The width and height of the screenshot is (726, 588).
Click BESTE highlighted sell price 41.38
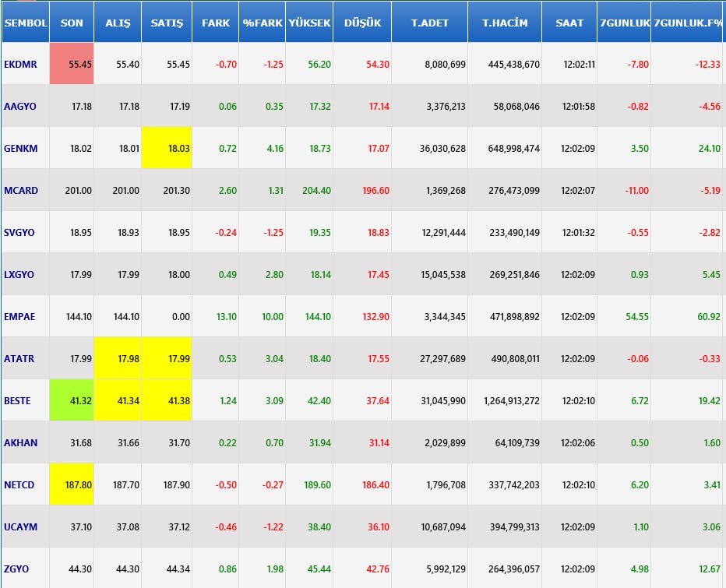pos(167,400)
